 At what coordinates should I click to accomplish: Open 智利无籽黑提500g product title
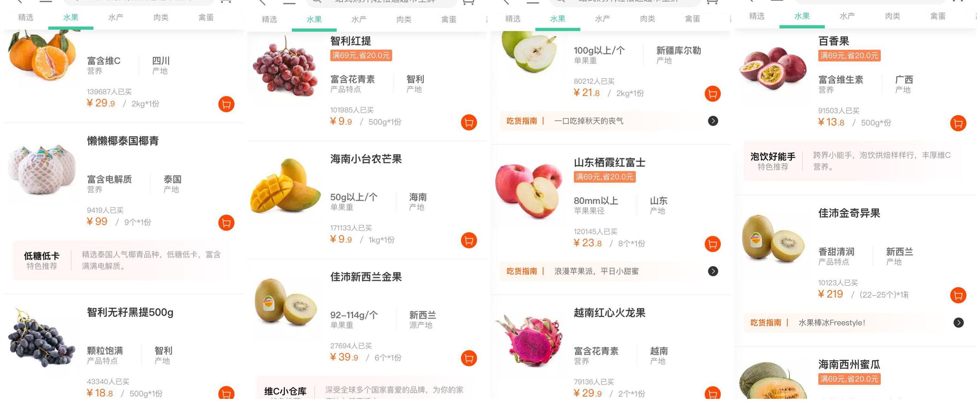[x=130, y=312]
